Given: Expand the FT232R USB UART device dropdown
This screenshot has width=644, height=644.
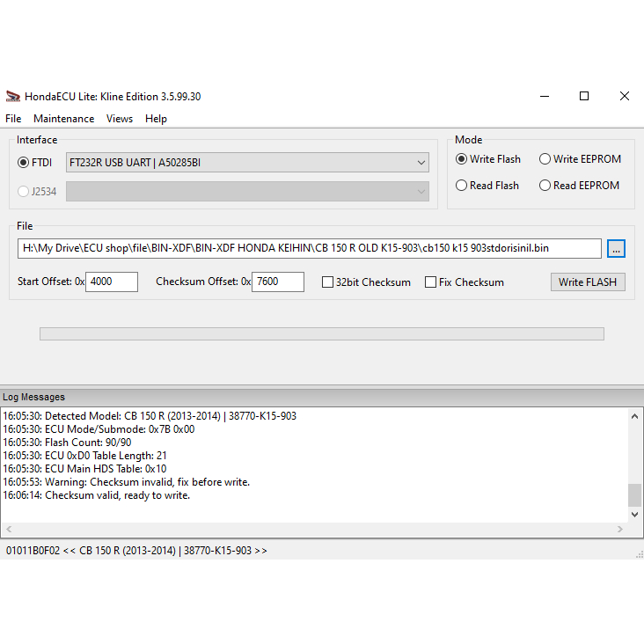Looking at the screenshot, I should click(421, 163).
